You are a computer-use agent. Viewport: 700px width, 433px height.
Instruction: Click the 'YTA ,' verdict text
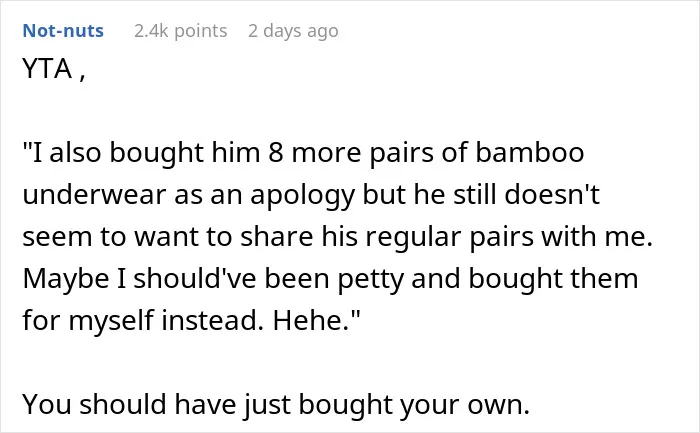point(54,69)
